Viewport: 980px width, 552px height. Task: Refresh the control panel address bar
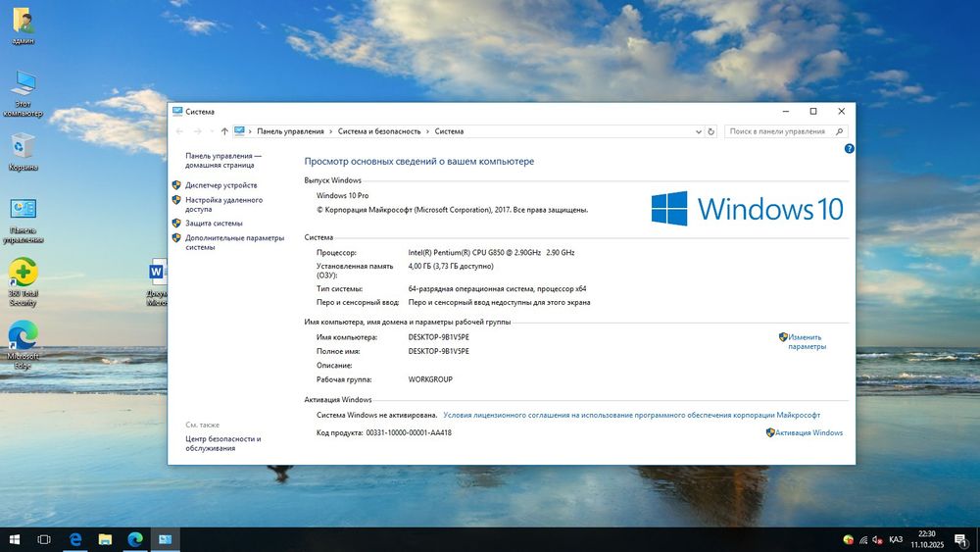click(710, 132)
